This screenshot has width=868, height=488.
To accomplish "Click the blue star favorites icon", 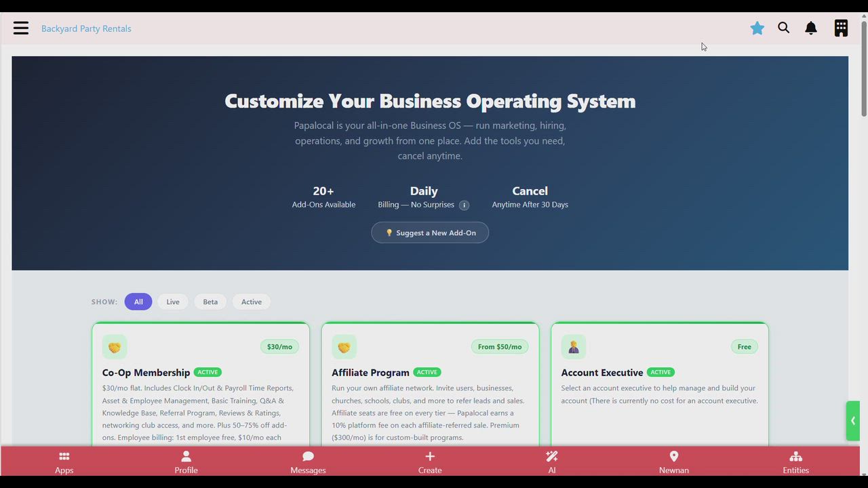I will (x=757, y=28).
